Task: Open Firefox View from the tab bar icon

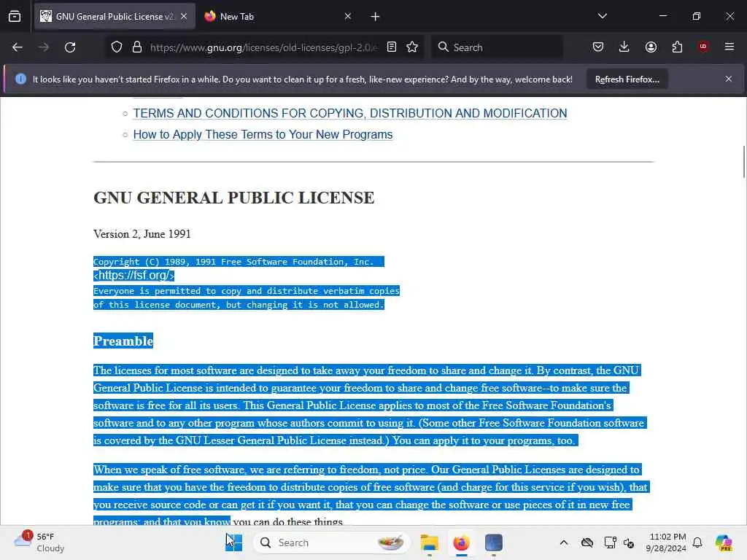Action: (15, 17)
